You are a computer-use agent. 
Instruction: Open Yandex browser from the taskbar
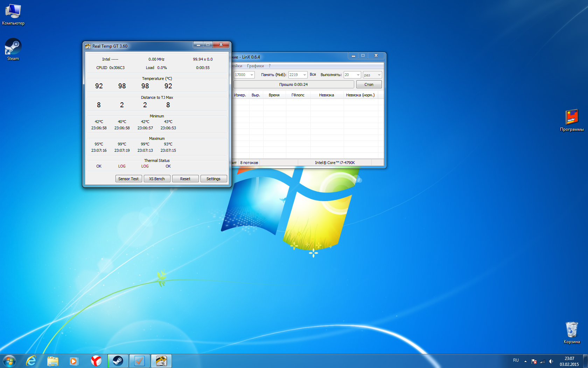click(96, 361)
